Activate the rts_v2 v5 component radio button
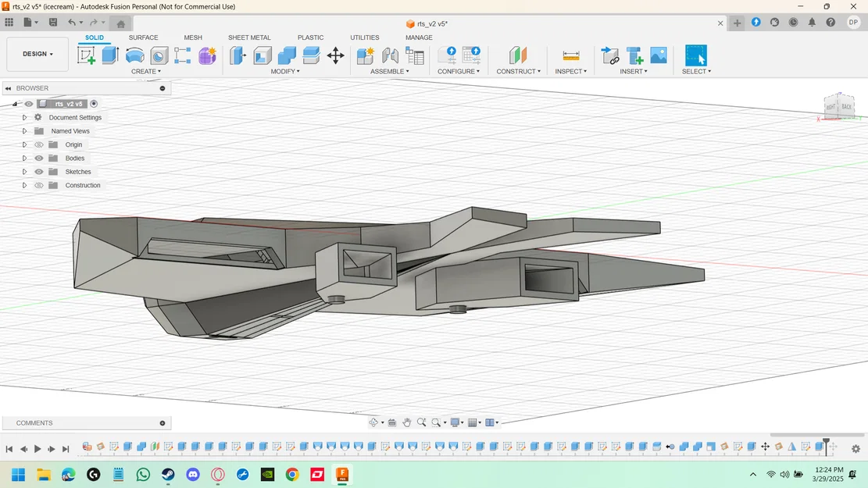Screen dimensions: 868x488 coord(94,104)
